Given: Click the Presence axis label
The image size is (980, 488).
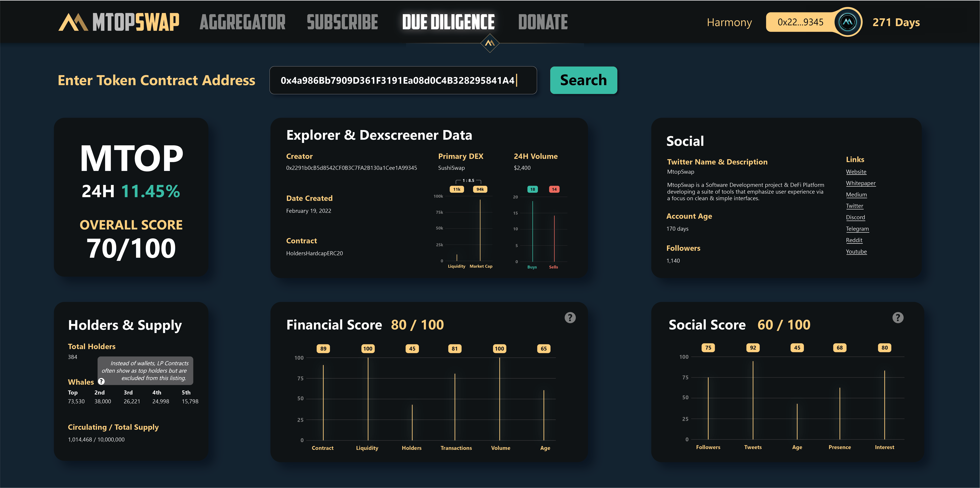Looking at the screenshot, I should (840, 447).
